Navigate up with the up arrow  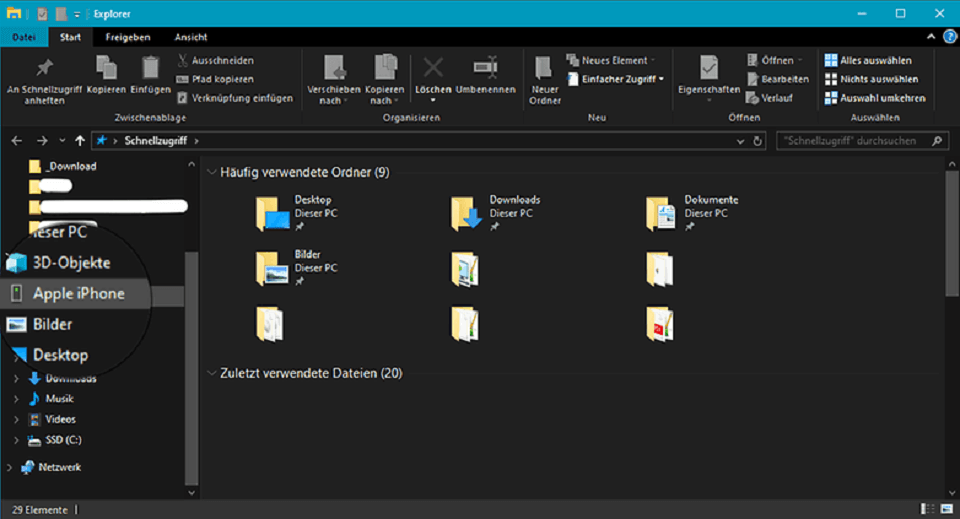pos(80,141)
